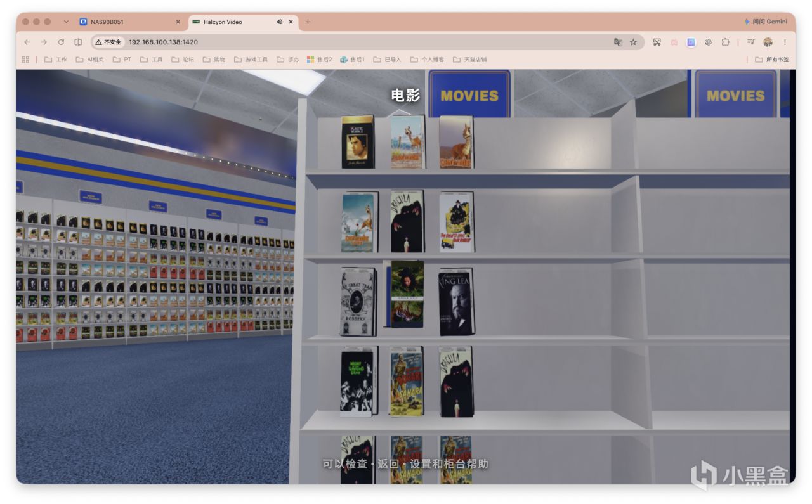Click the blue-purple extension icon in toolbar
Viewport: 812px width, 504px height.
691,42
